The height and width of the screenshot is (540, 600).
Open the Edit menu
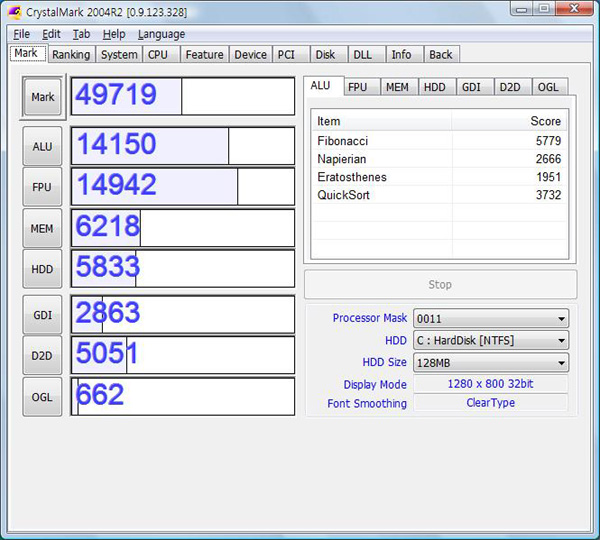tap(51, 34)
